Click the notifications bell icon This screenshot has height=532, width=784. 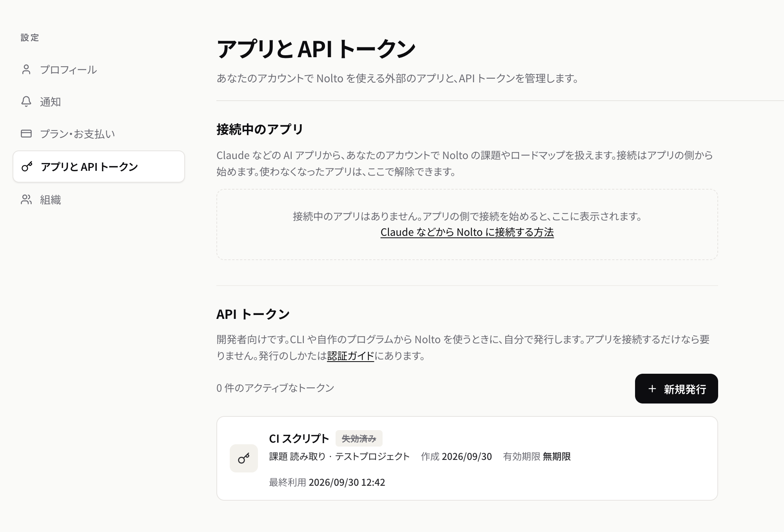[x=26, y=102]
